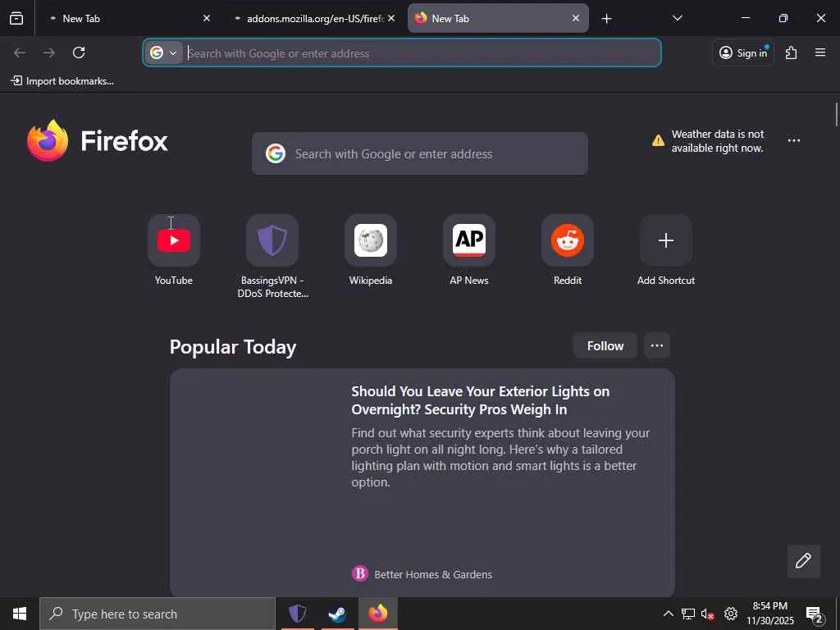Open the notifications action center

[815, 614]
